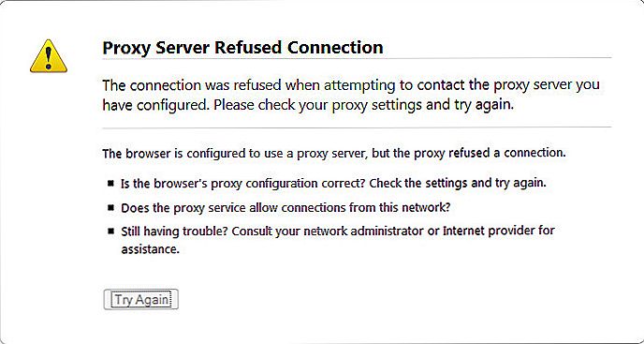
Task: Click the 'Still having trouble?' text
Action: pyautogui.click(x=174, y=232)
